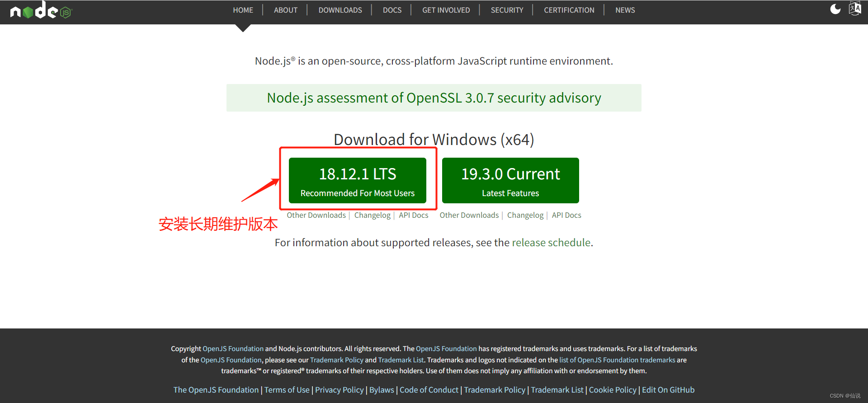The image size is (868, 403).
Task: Open API Docs for 19.3.0 Current
Action: click(566, 216)
